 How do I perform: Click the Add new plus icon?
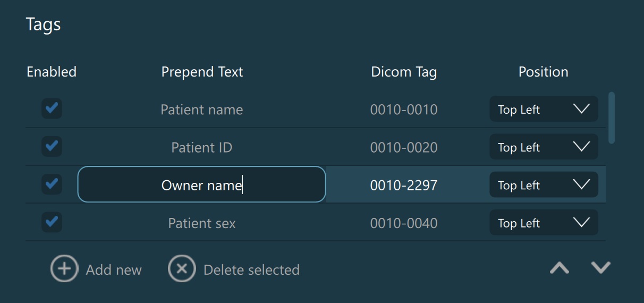tap(64, 268)
